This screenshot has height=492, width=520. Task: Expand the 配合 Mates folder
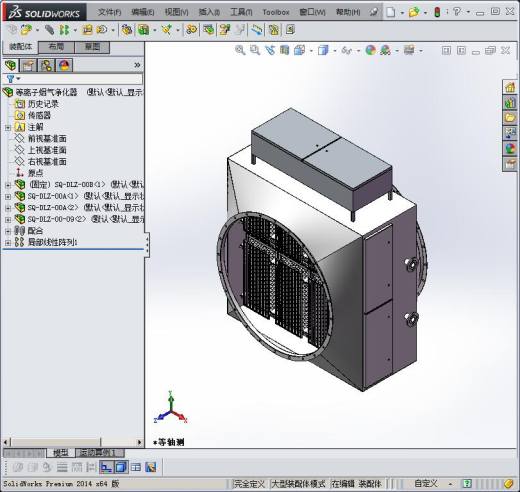tap(8, 231)
